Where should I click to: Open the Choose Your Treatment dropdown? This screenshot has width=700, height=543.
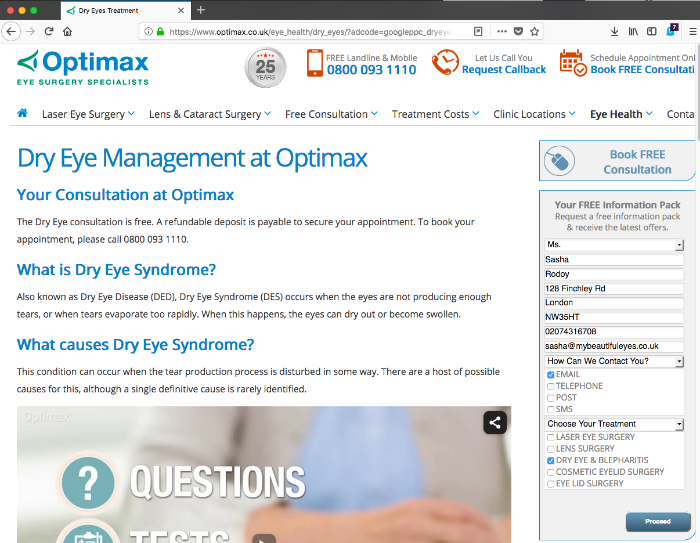point(614,424)
